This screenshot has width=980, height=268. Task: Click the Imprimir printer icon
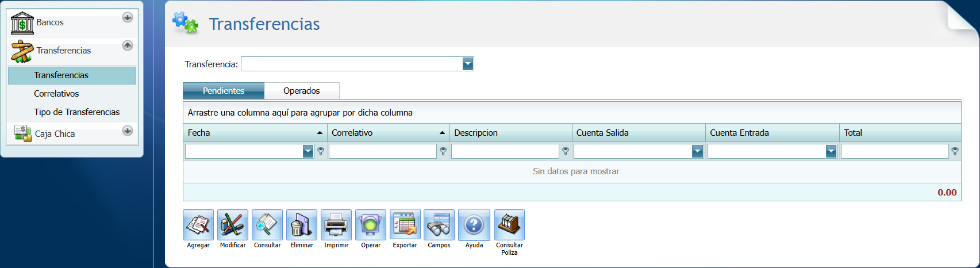[x=336, y=224]
